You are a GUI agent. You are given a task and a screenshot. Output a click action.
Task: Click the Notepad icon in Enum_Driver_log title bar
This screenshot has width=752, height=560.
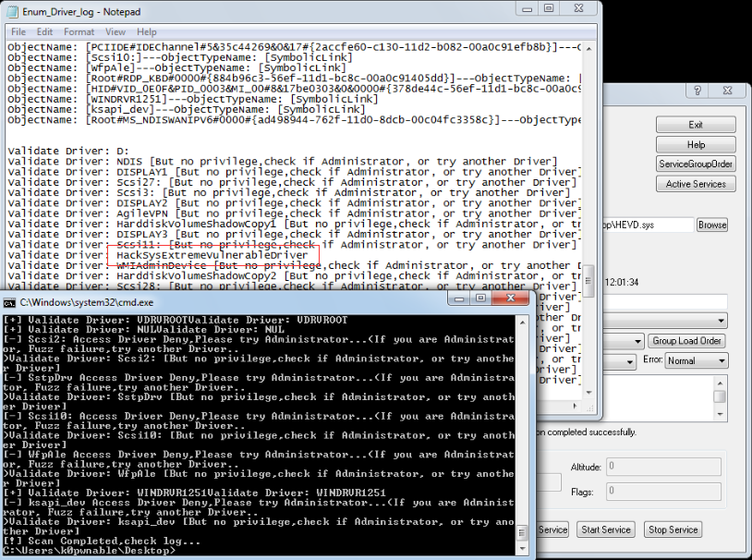point(12,11)
